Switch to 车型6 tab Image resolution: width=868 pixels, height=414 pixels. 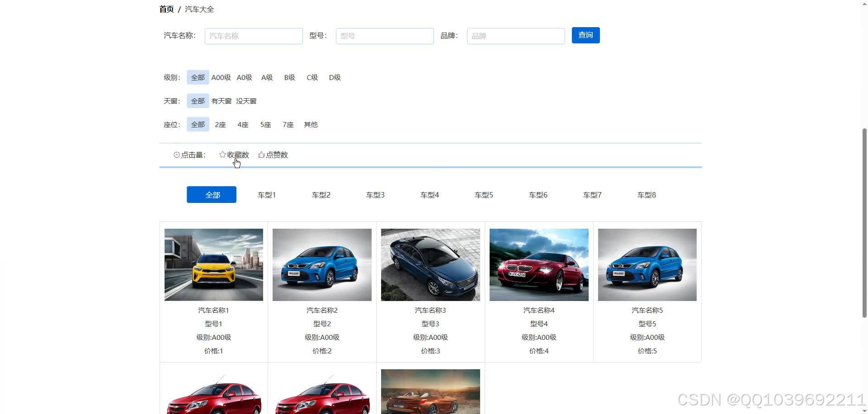point(538,195)
